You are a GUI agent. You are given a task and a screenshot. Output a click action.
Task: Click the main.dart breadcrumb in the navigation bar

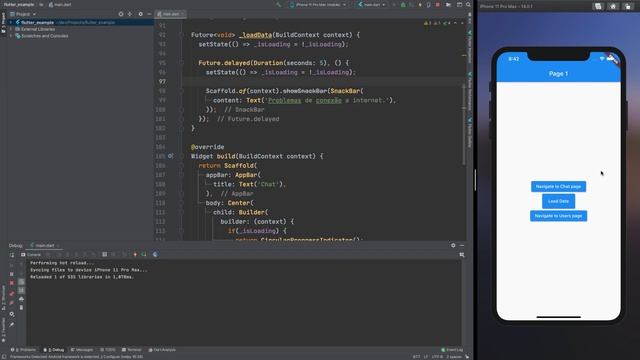tap(60, 4)
